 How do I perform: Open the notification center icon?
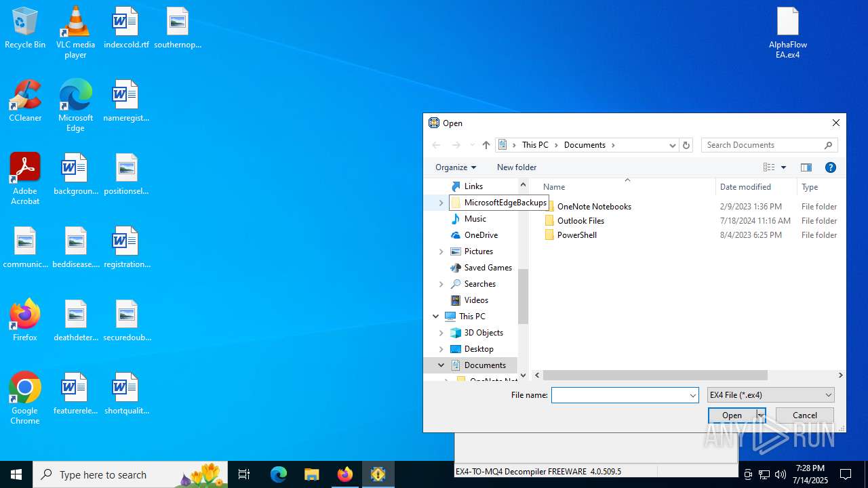pyautogui.click(x=846, y=474)
